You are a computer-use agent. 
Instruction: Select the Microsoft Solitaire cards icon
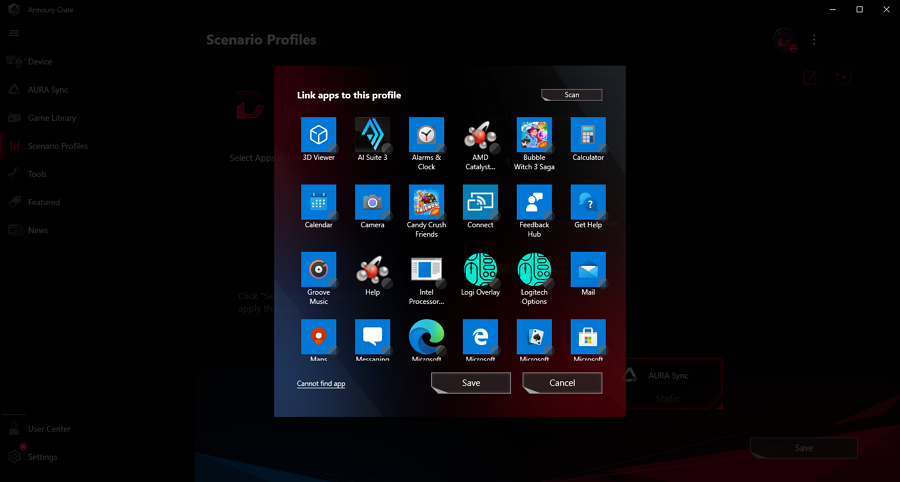534,337
